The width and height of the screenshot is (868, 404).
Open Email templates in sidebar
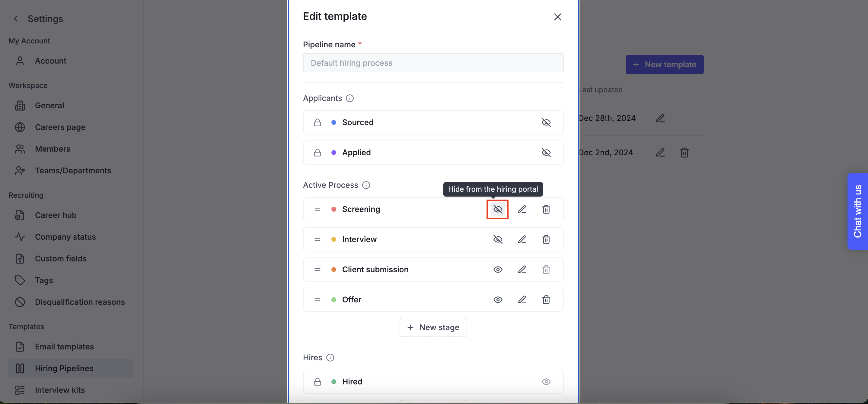coord(64,347)
